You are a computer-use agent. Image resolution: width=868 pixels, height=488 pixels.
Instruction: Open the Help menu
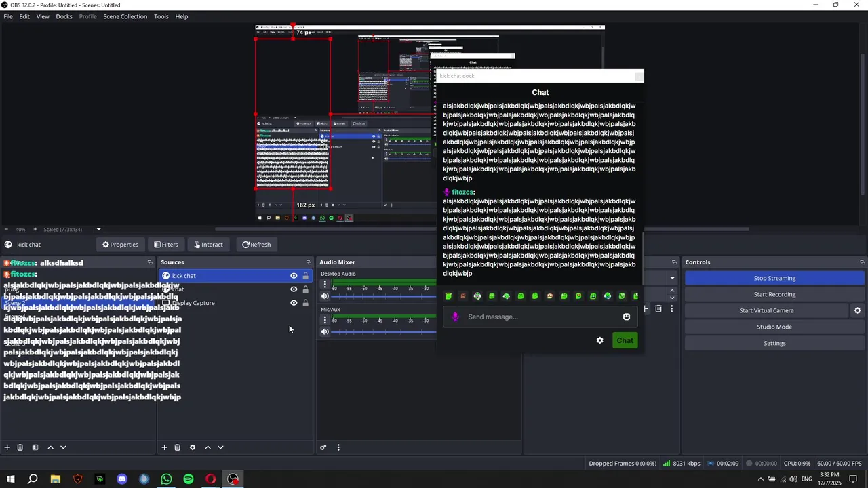(x=182, y=16)
